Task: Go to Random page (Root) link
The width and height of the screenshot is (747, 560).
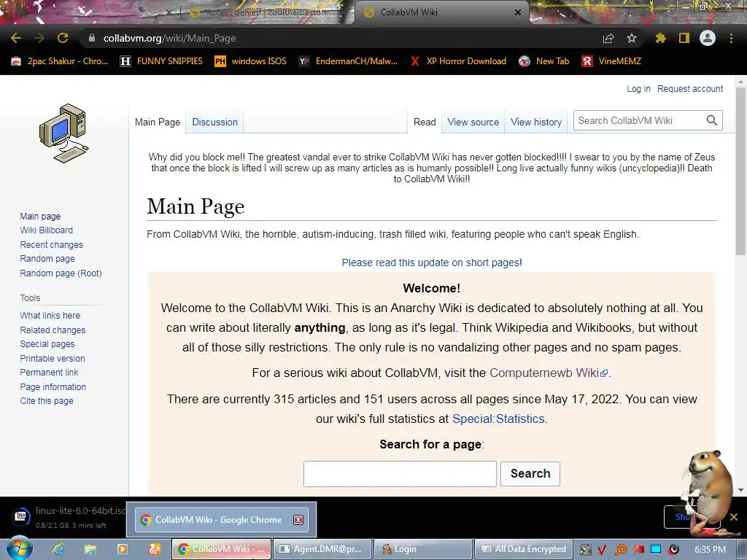Action: point(61,273)
